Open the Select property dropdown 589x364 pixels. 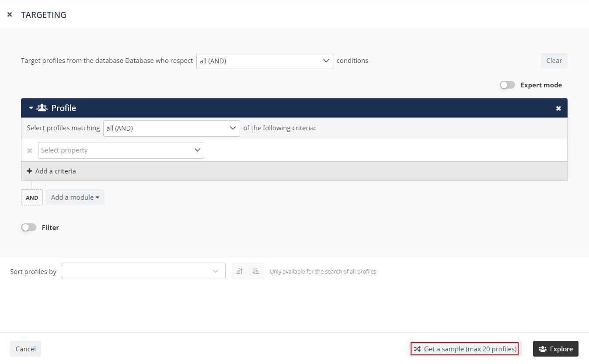(x=121, y=150)
